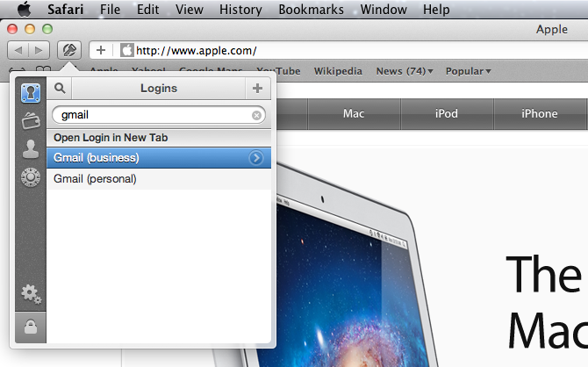Click the Apple favicon in address bar
Viewport: 588px width, 367px height.
pos(126,50)
